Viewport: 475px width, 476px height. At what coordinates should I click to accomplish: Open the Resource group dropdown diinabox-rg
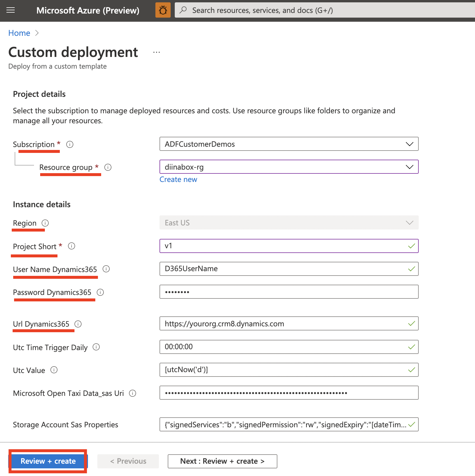(289, 167)
